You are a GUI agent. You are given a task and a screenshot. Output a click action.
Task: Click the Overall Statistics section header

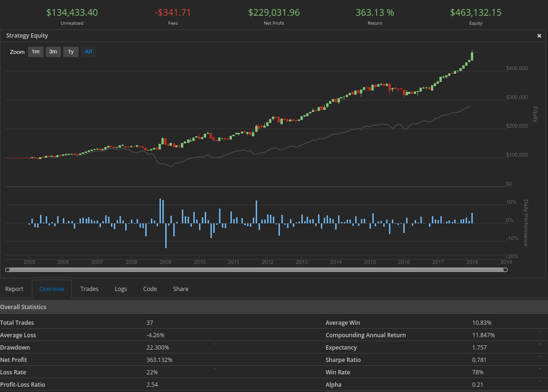(x=23, y=307)
